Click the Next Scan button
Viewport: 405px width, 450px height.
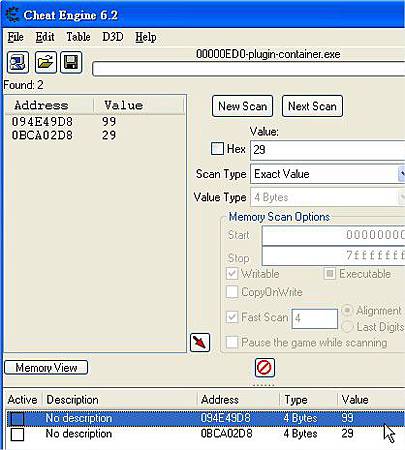[x=312, y=106]
